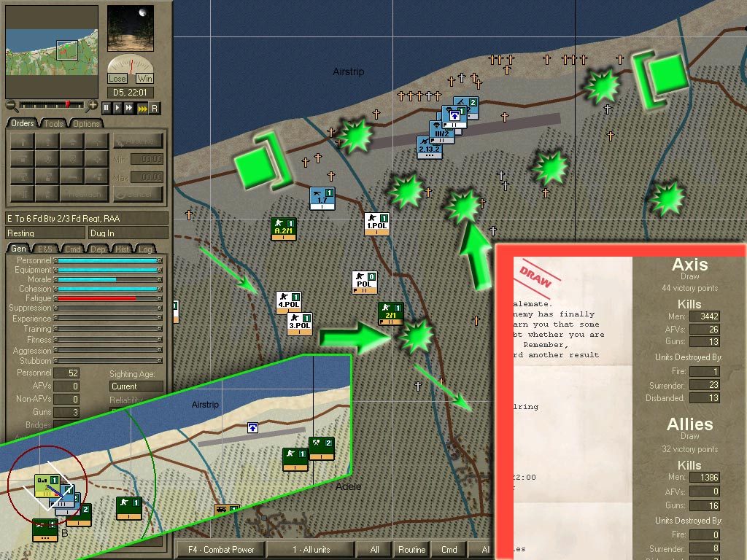Click the Axis AFVs kills value 26
Image resolution: width=747 pixels, height=560 pixels.
pyautogui.click(x=705, y=329)
